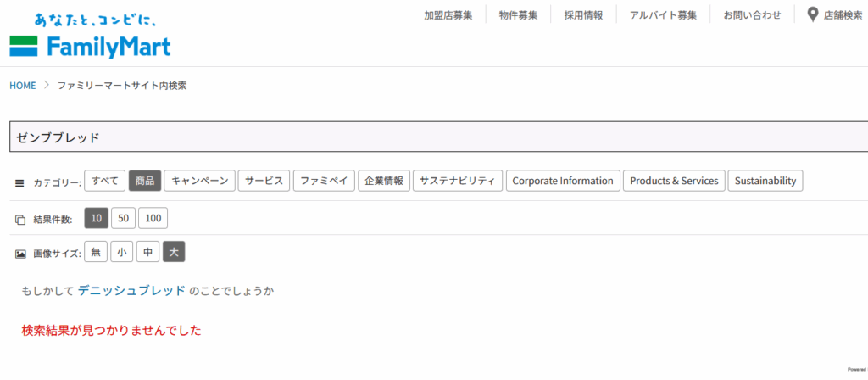Open お問い合わせ in top navigation
The width and height of the screenshot is (868, 380).
[753, 15]
